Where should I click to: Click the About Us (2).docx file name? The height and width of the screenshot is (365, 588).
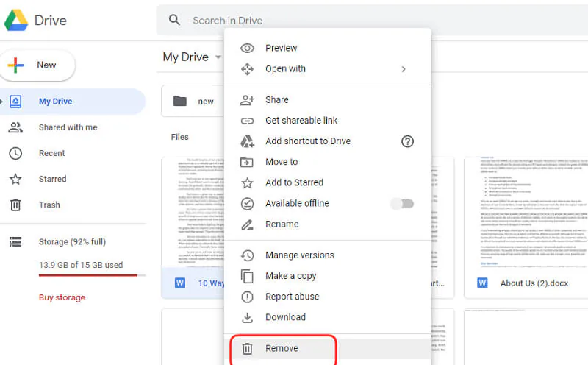click(x=534, y=283)
